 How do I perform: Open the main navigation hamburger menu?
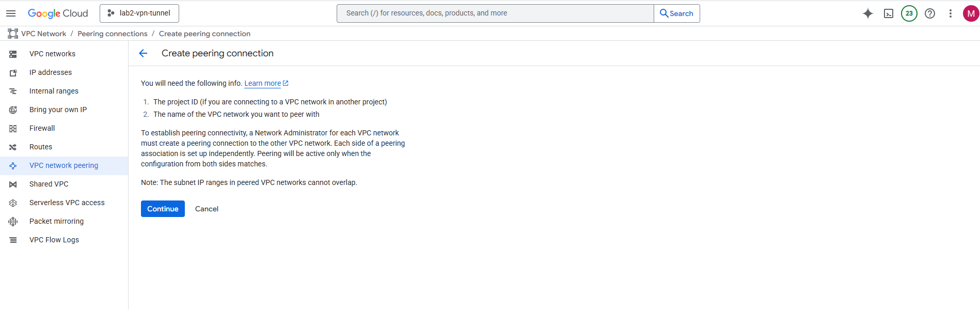11,13
